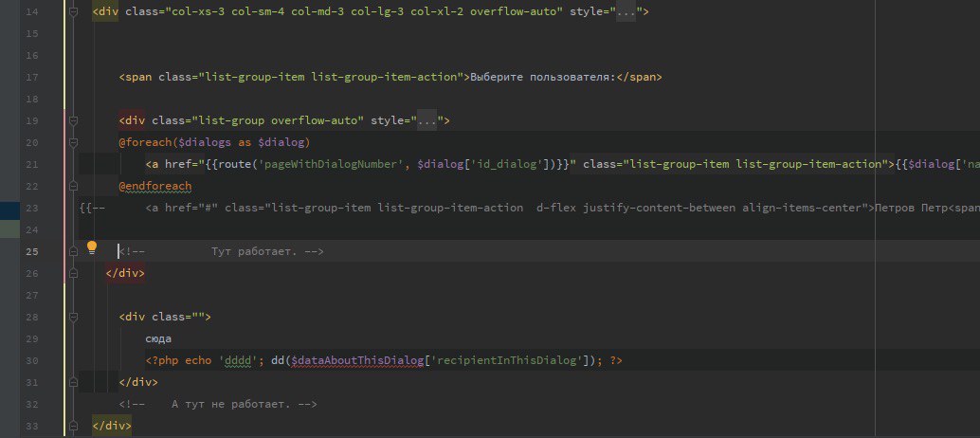Click the closing '?>' PHP tag on line 30

click(x=616, y=360)
